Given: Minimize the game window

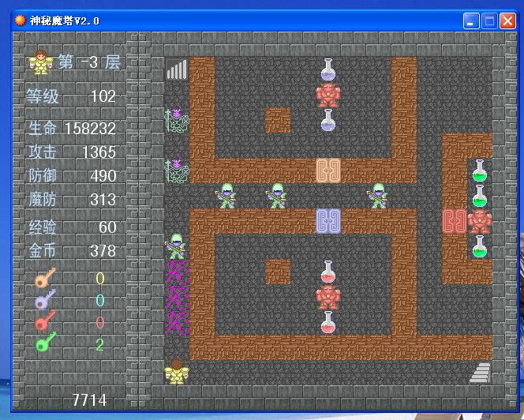Looking at the screenshot, I should tap(471, 21).
